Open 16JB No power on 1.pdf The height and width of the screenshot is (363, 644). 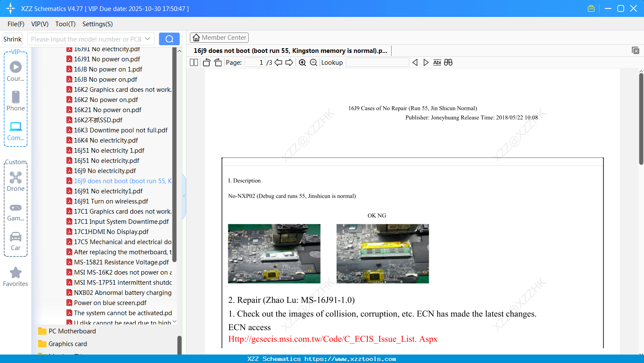pos(104,69)
